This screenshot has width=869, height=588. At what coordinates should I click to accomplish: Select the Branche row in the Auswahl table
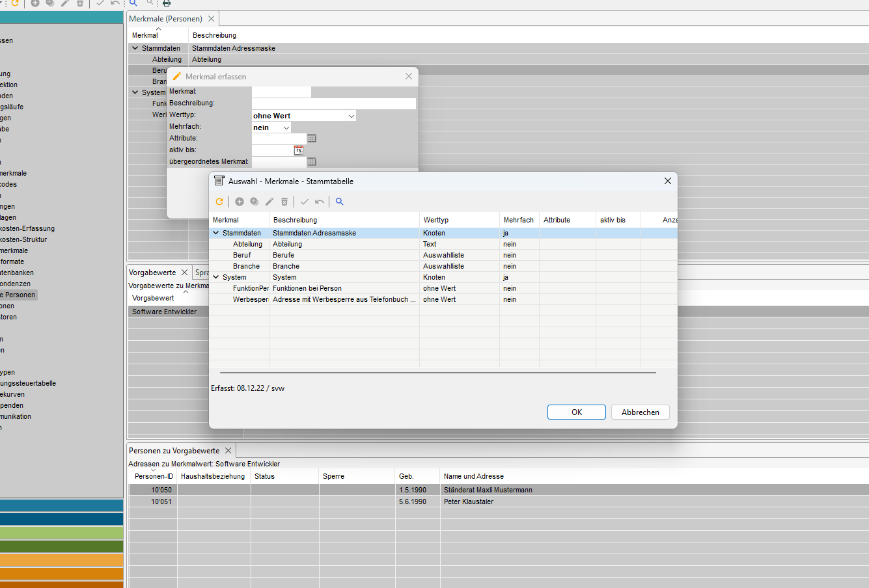click(246, 266)
